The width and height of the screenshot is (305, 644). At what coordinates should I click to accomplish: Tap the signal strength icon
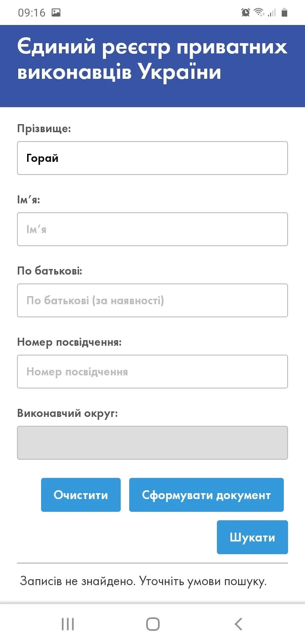pyautogui.click(x=272, y=13)
